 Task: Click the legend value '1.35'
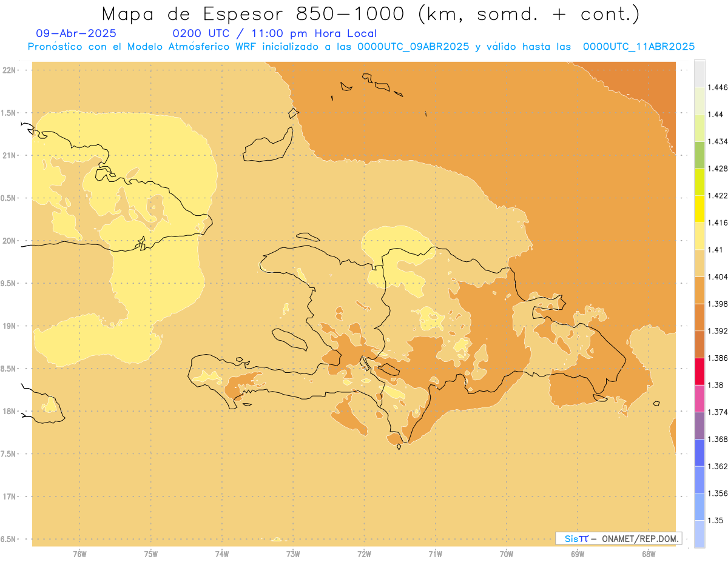click(715, 520)
